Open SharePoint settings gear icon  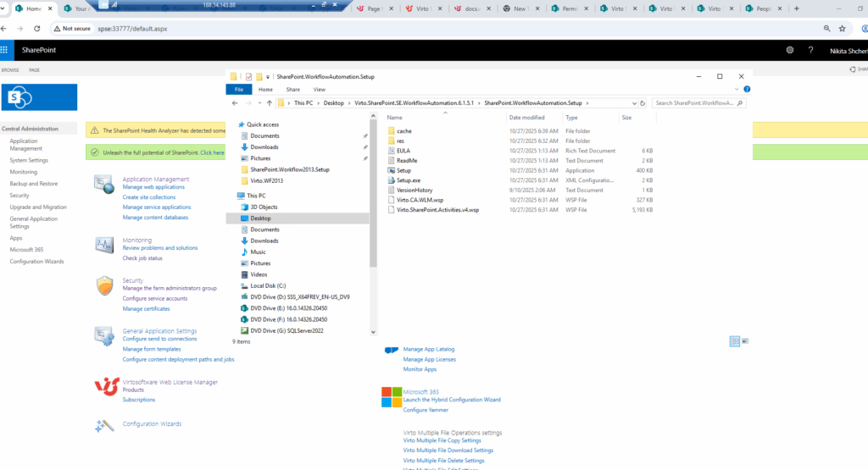pyautogui.click(x=790, y=50)
